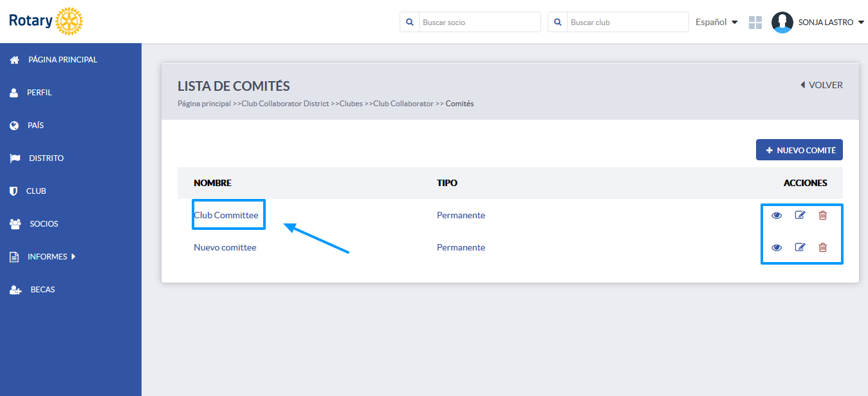Click the Rotary logo
The width and height of the screenshot is (868, 396).
(46, 21)
